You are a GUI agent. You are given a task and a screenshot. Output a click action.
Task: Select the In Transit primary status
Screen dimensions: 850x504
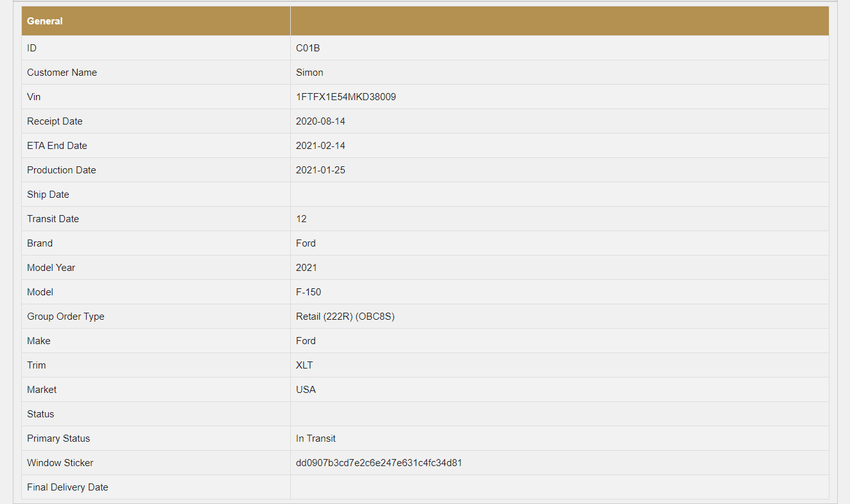pos(315,439)
